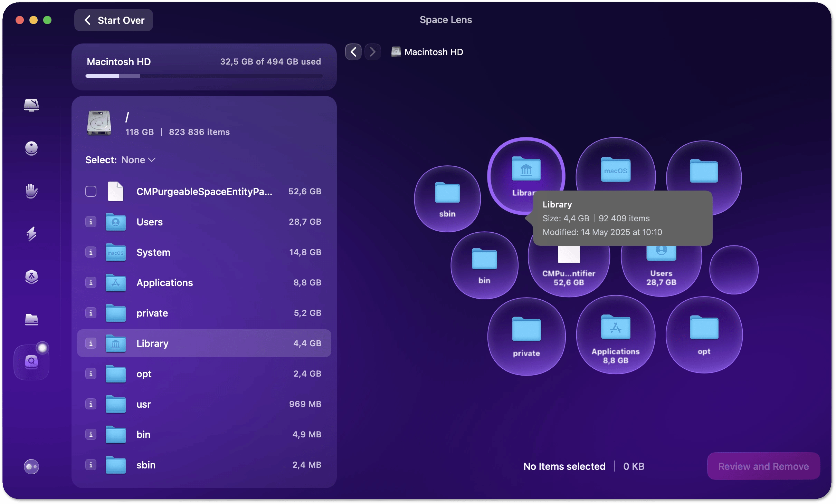Click the info badge for System
The width and height of the screenshot is (836, 504).
tap(91, 252)
